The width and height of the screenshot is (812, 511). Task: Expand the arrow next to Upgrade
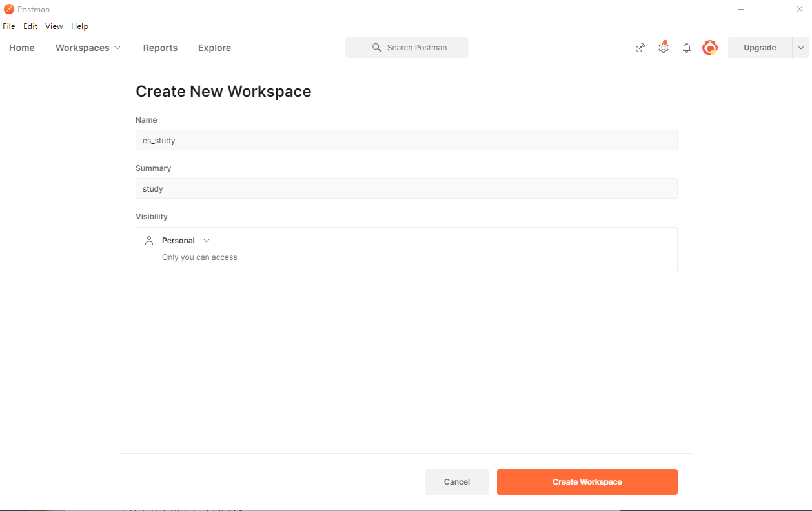click(x=801, y=48)
